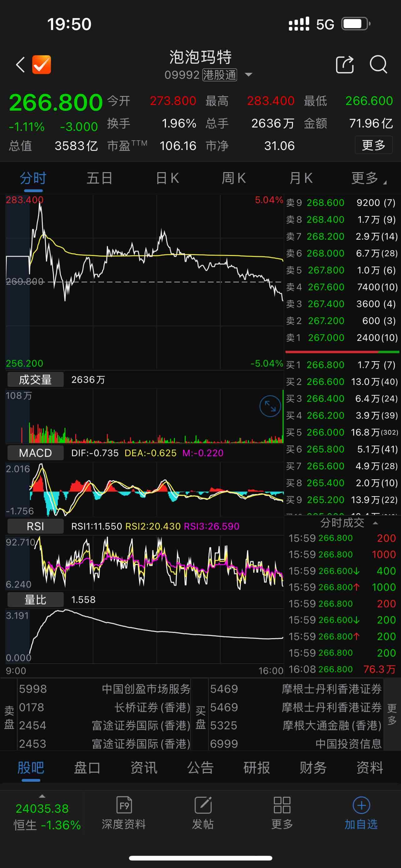Select sell order 卖1 at 267.000

click(x=342, y=337)
